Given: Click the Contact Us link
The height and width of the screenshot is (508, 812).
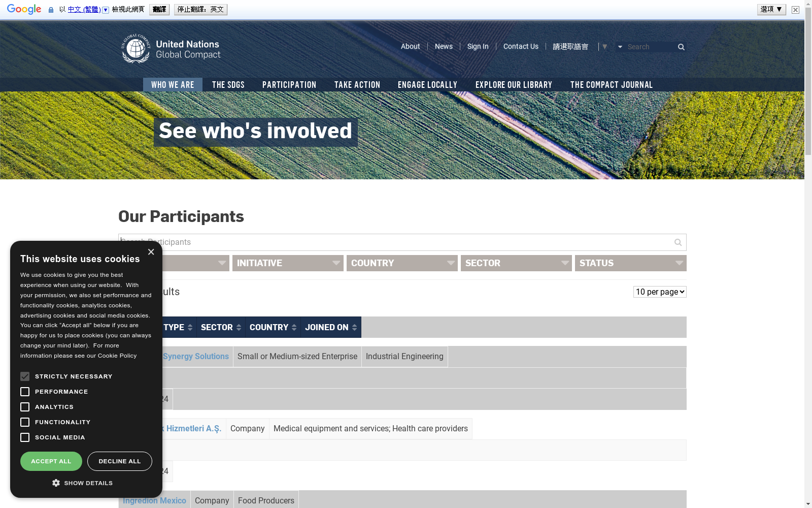Looking at the screenshot, I should coord(521,46).
